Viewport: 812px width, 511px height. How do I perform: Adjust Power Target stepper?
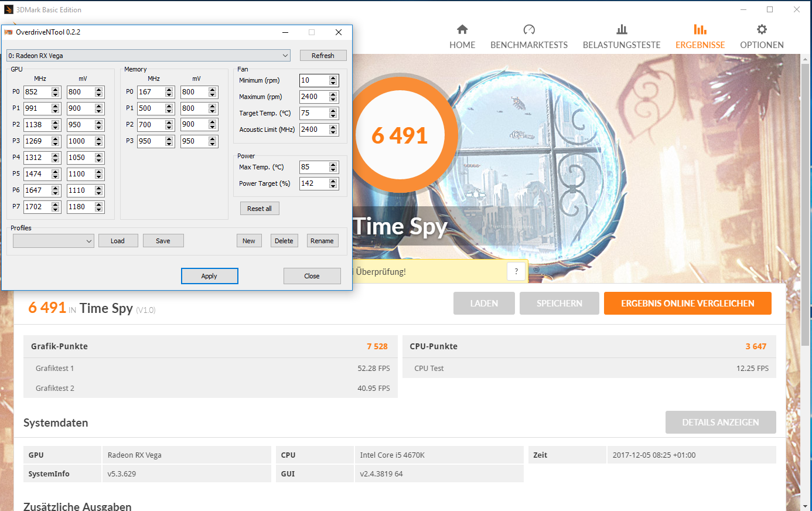coord(333,183)
